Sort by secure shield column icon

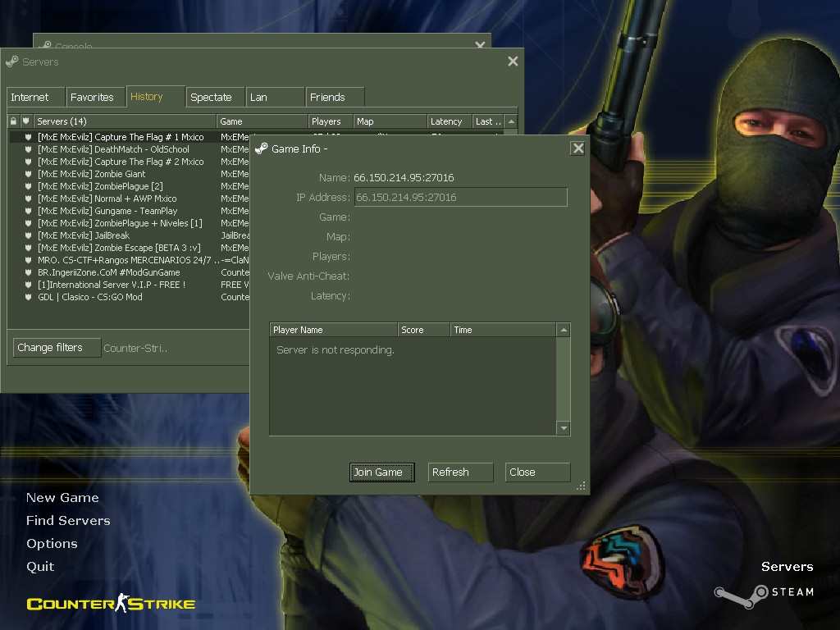tap(26, 121)
